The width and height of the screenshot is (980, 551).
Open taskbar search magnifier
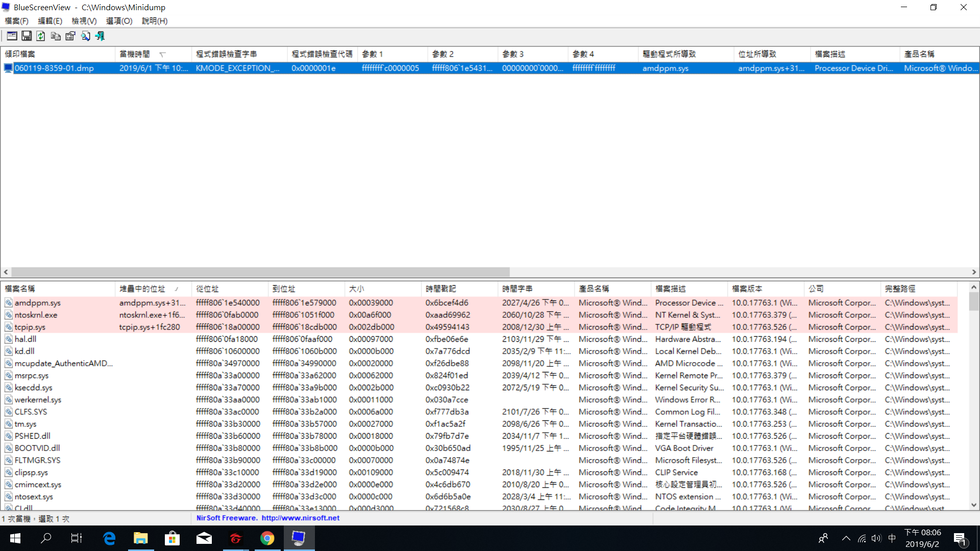(46, 538)
